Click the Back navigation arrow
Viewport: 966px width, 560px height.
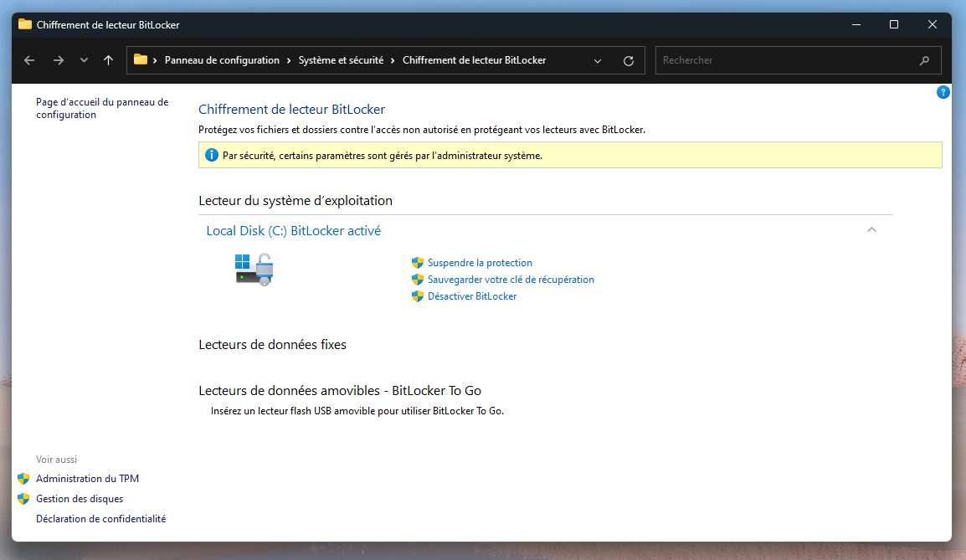(29, 60)
